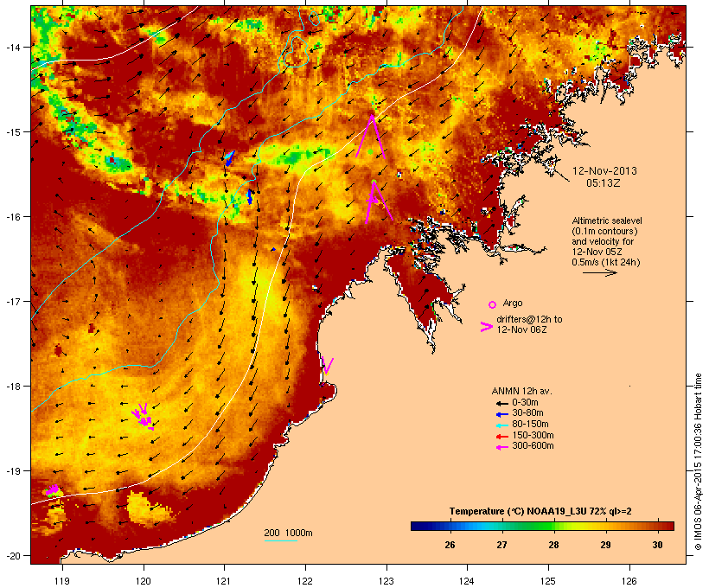709x588 pixels.
Task: Click the red 150-300m legend arrow
Action: click(501, 437)
